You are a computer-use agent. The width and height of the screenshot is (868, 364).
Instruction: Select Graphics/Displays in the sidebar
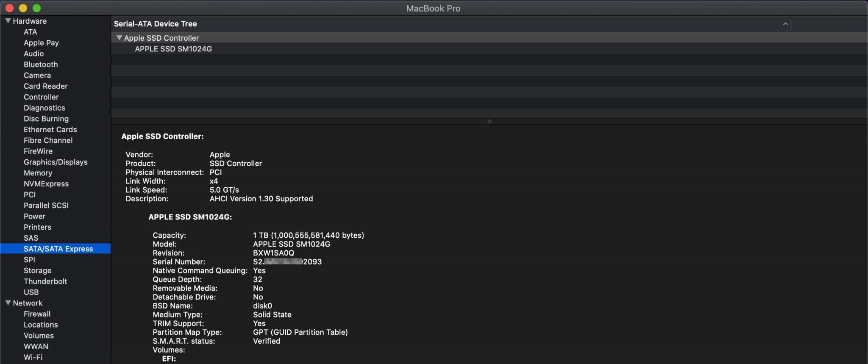pyautogui.click(x=56, y=162)
